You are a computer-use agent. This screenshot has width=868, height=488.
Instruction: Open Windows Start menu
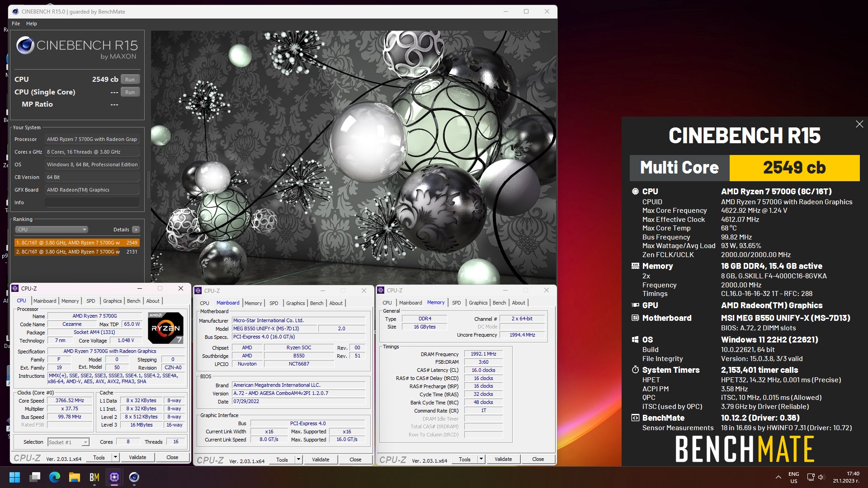coord(14,477)
